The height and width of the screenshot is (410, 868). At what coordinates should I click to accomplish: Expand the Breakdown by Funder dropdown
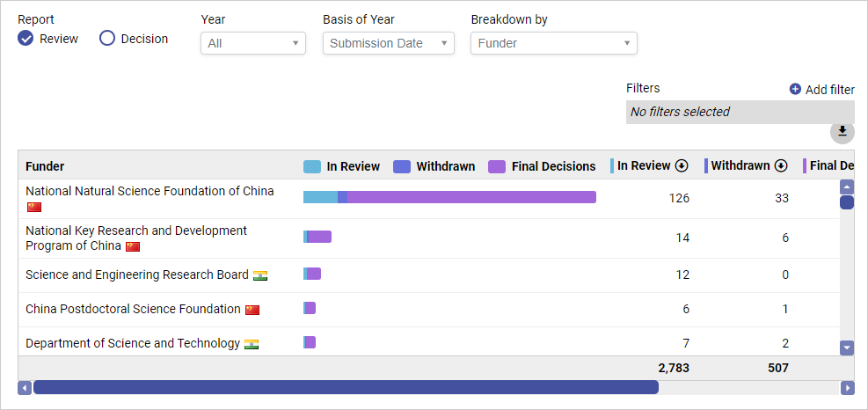[x=553, y=43]
